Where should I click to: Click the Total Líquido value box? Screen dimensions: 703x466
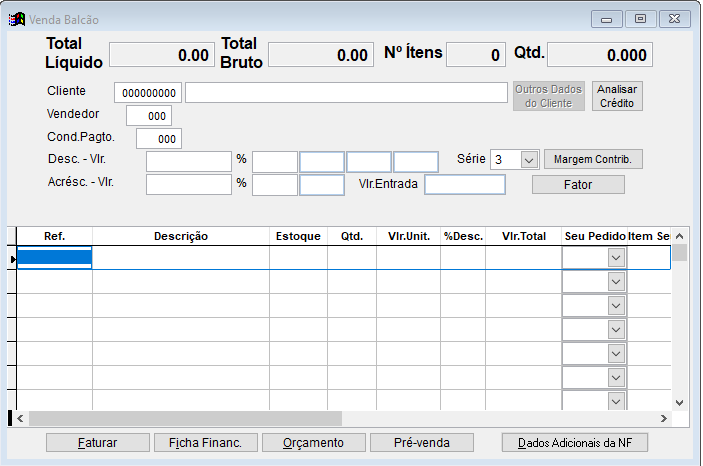(x=162, y=55)
